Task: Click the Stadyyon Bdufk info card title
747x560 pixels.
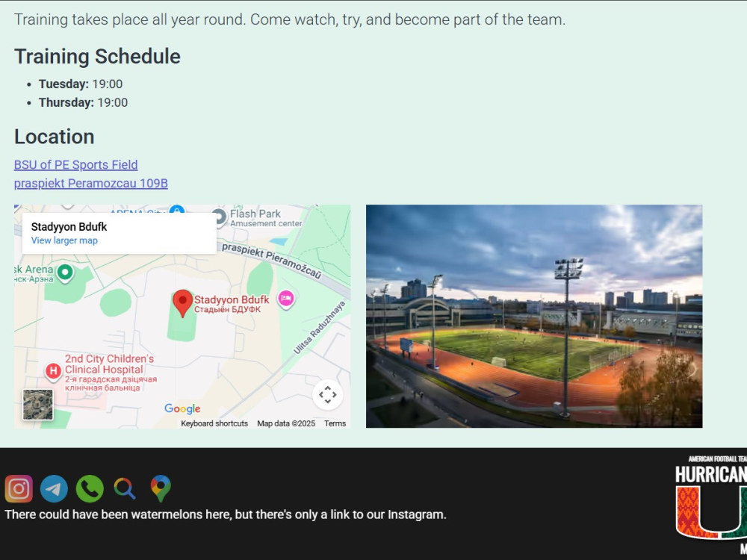Action: pos(69,227)
